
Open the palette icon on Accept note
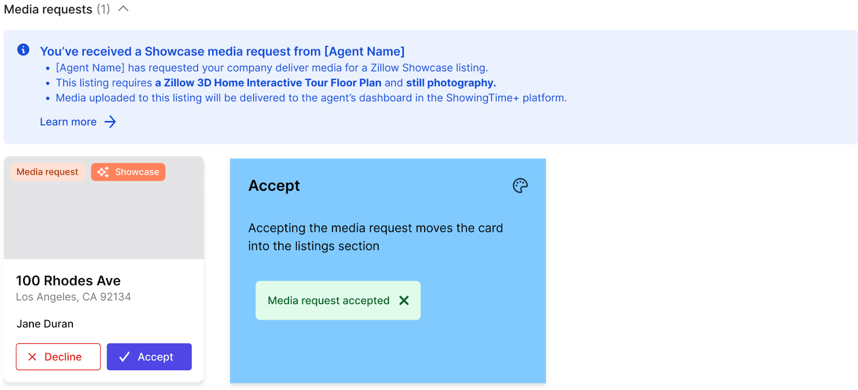click(520, 186)
